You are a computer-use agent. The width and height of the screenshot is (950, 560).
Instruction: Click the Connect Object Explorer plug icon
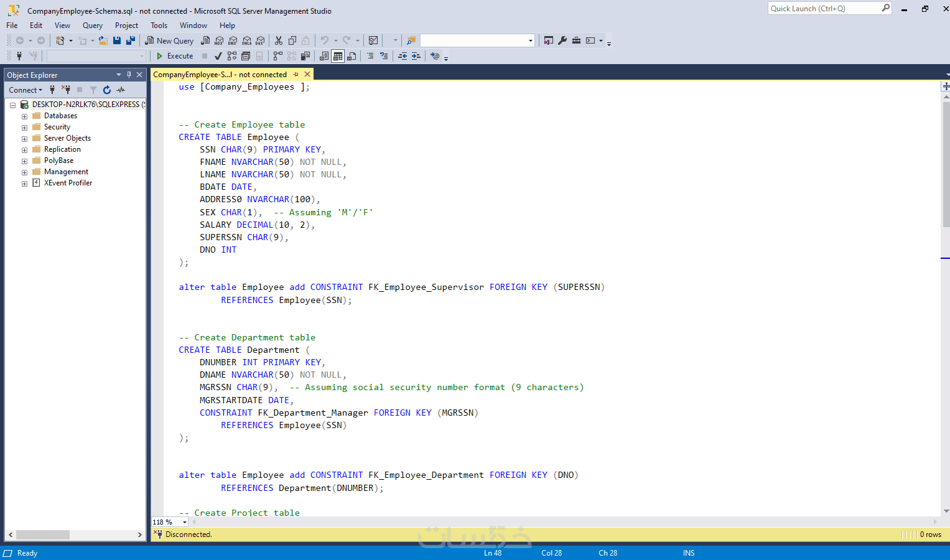[x=52, y=90]
